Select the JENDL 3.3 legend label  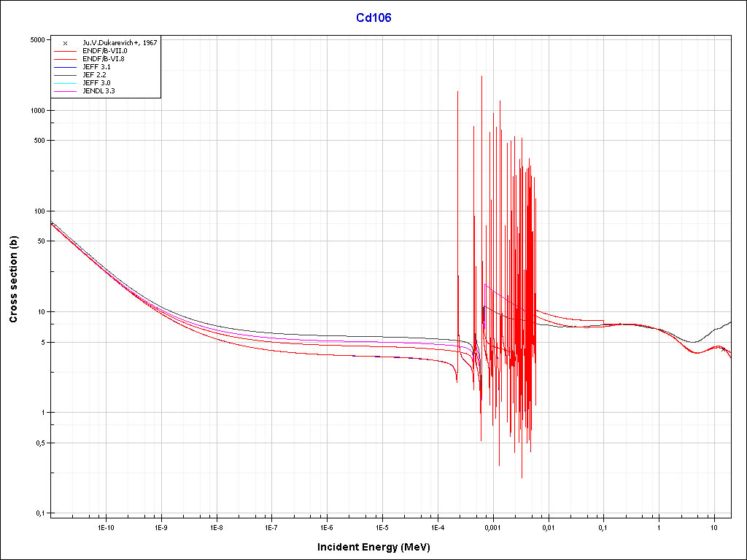point(99,91)
